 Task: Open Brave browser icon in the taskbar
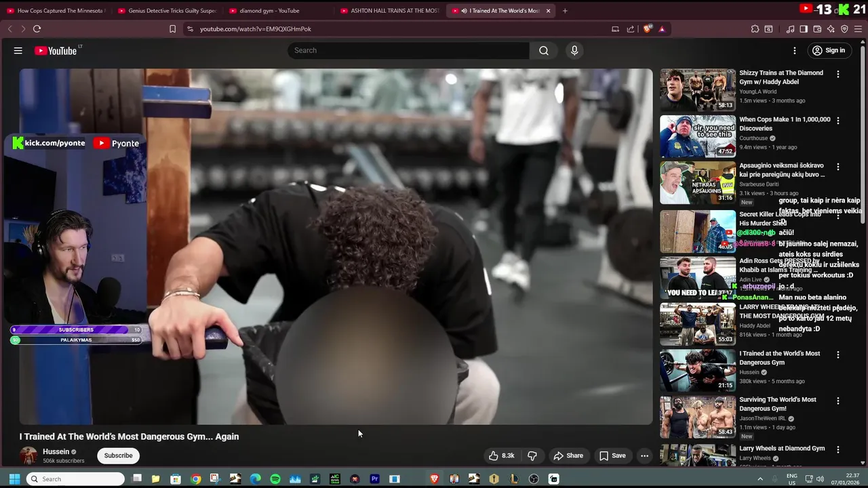point(435,479)
